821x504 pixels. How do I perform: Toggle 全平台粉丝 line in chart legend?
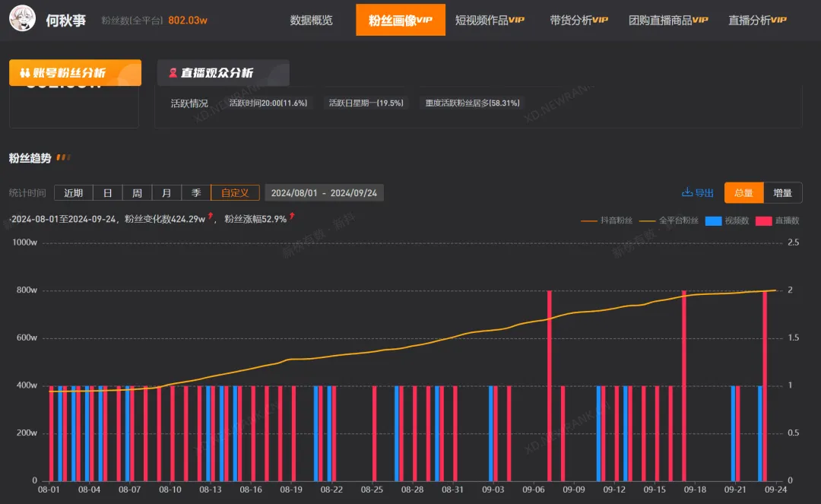670,220
